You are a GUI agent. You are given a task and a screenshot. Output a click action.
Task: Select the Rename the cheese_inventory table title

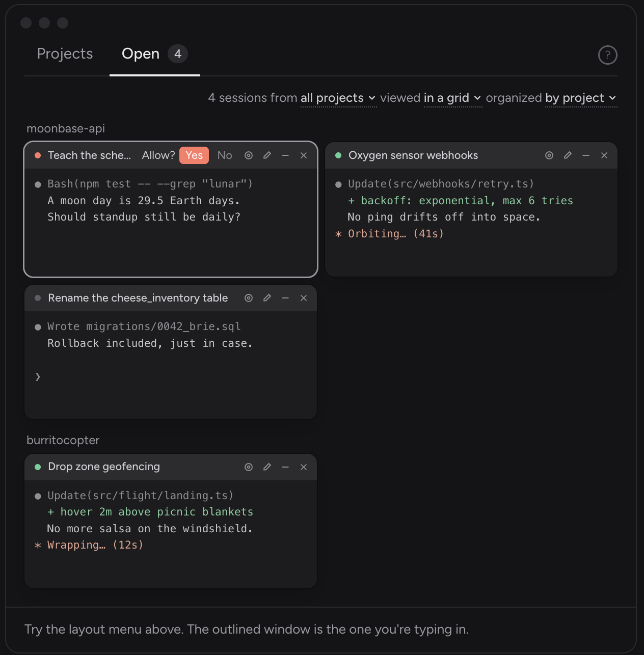(138, 298)
